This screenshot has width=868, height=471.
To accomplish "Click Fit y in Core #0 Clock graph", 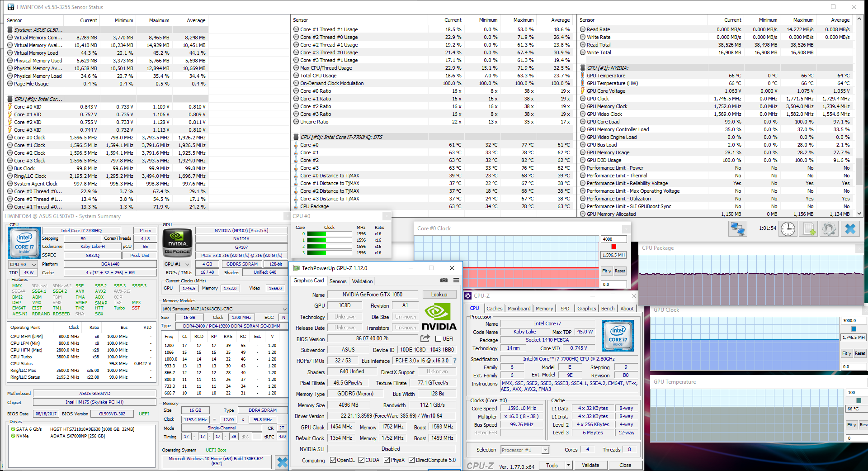I will (606, 271).
